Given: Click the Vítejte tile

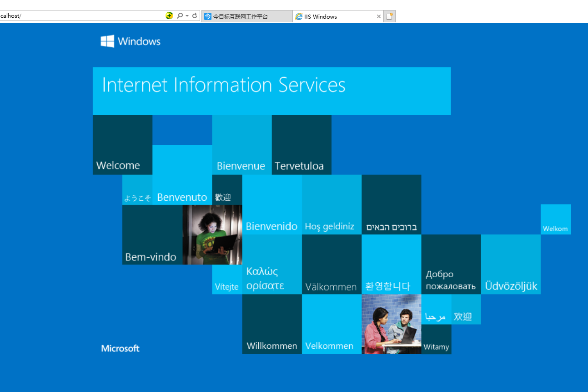Looking at the screenshot, I should 227,280.
